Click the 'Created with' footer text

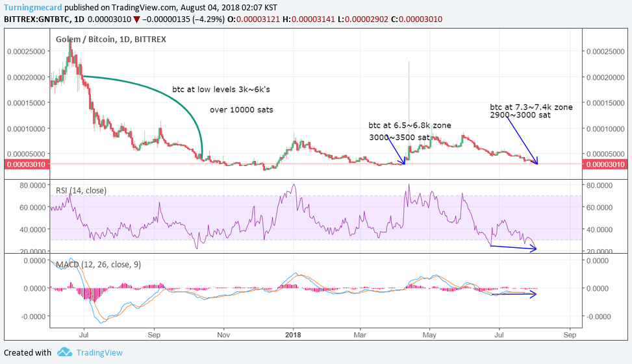point(28,353)
